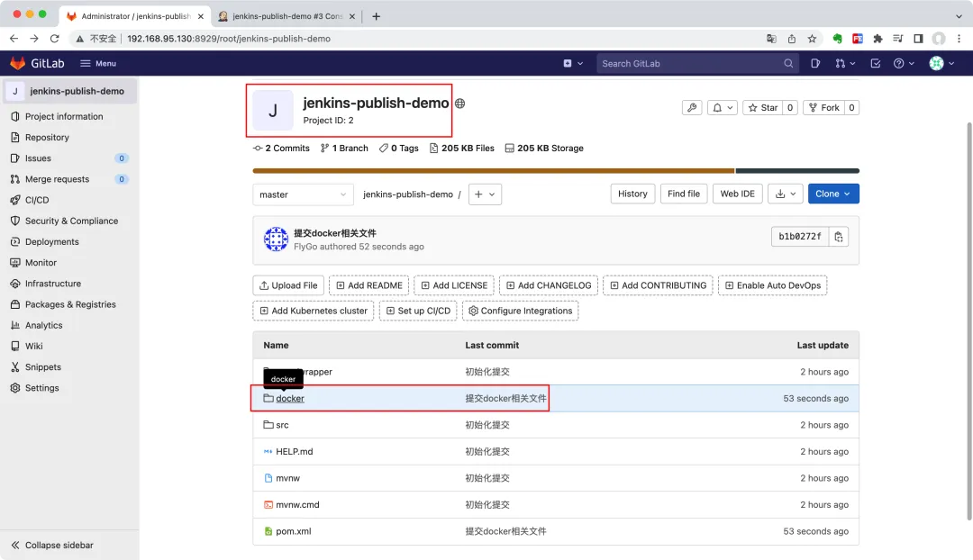Open the merge requests dropdown in navbar
This screenshot has width=973, height=560.
click(x=844, y=63)
